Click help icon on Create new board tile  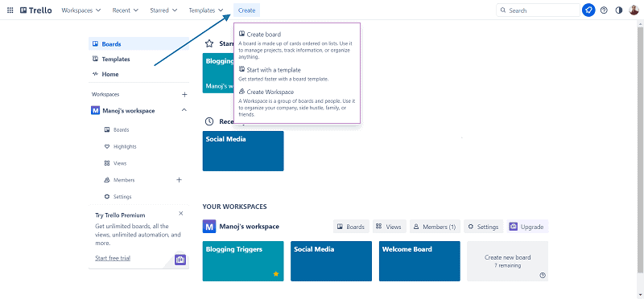tap(543, 276)
